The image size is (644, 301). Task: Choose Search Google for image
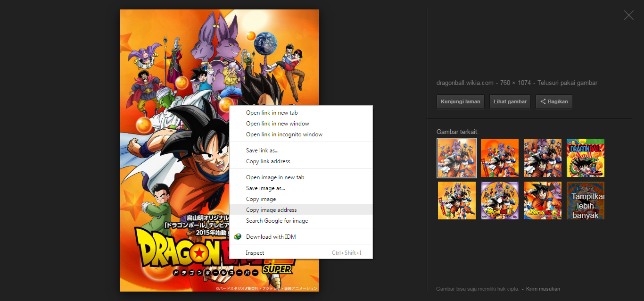tap(301, 221)
